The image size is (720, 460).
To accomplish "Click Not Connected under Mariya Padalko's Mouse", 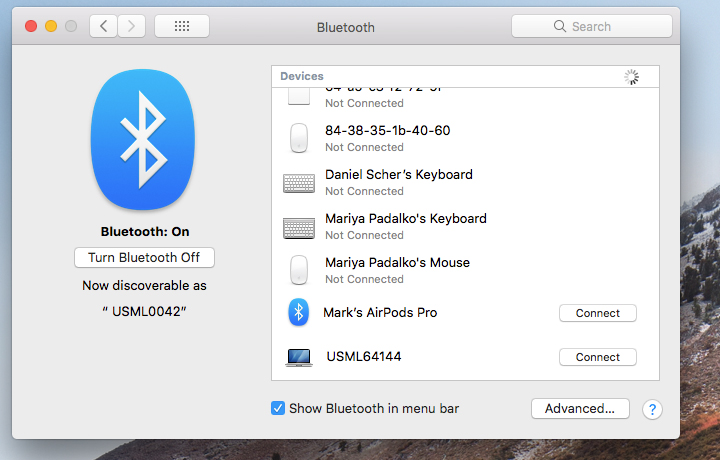I will (x=364, y=280).
